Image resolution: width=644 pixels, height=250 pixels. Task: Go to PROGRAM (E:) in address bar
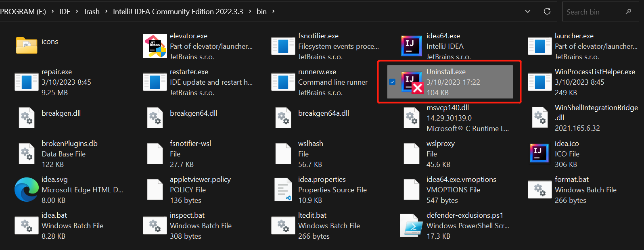point(23,12)
